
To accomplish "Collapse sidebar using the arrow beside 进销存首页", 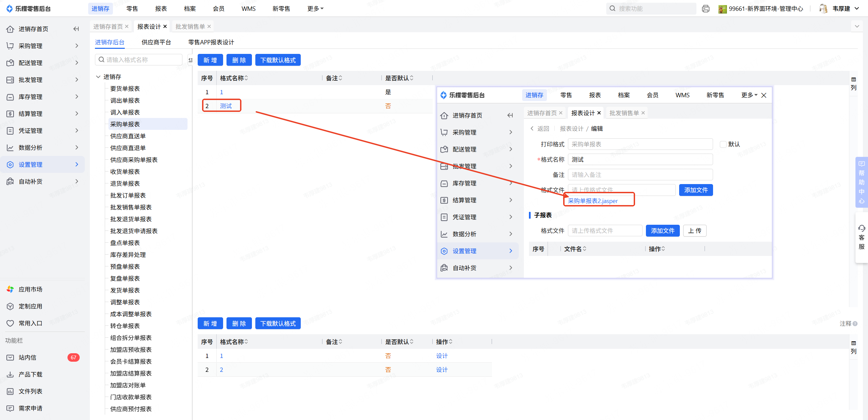I will coord(76,29).
